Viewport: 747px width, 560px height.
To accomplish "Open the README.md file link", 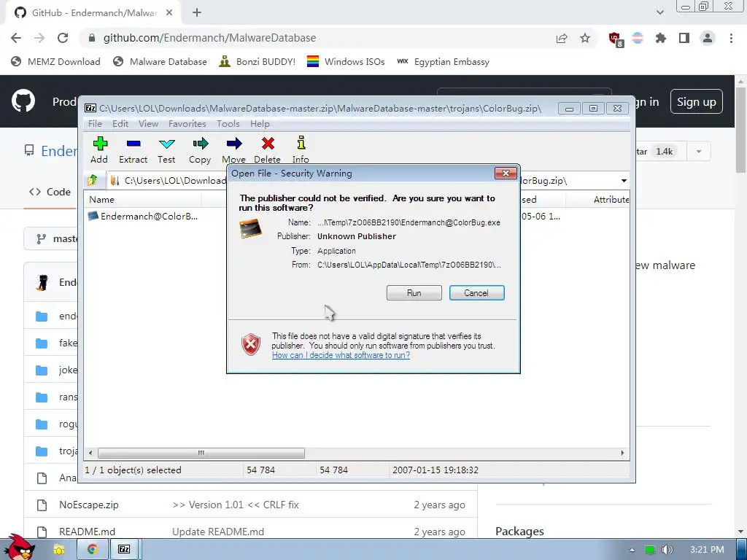I will (x=88, y=532).
